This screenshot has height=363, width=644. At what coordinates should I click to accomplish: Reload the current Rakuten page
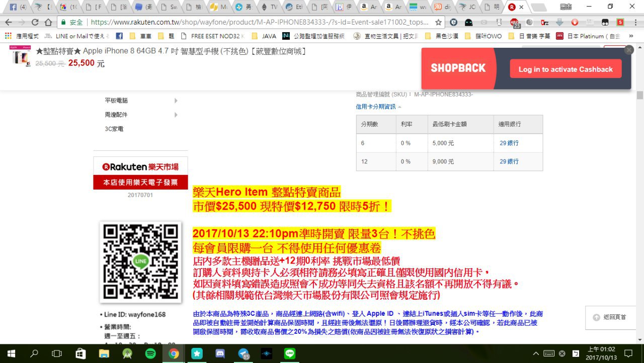(35, 22)
